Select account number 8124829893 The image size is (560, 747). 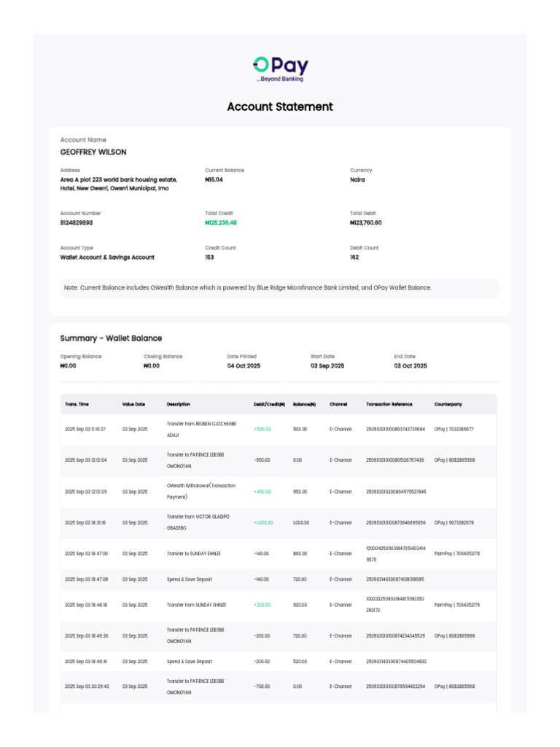coord(76,222)
